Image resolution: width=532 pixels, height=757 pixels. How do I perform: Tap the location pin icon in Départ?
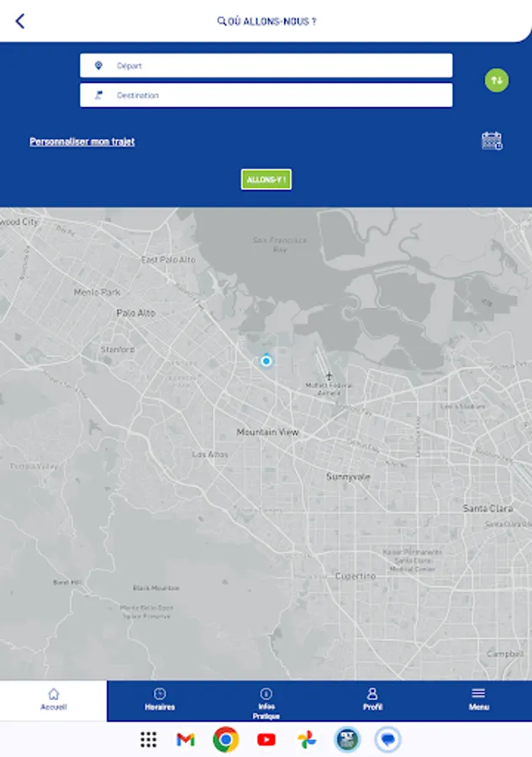point(98,66)
